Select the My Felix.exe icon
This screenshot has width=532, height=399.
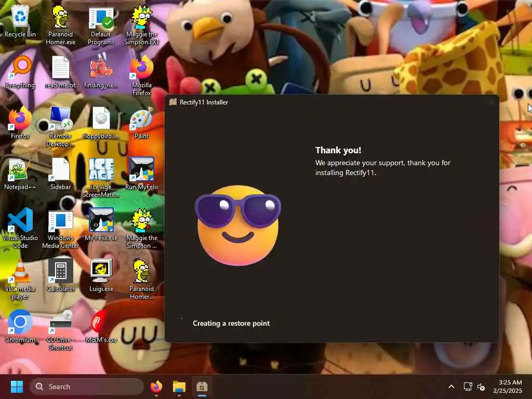(101, 224)
